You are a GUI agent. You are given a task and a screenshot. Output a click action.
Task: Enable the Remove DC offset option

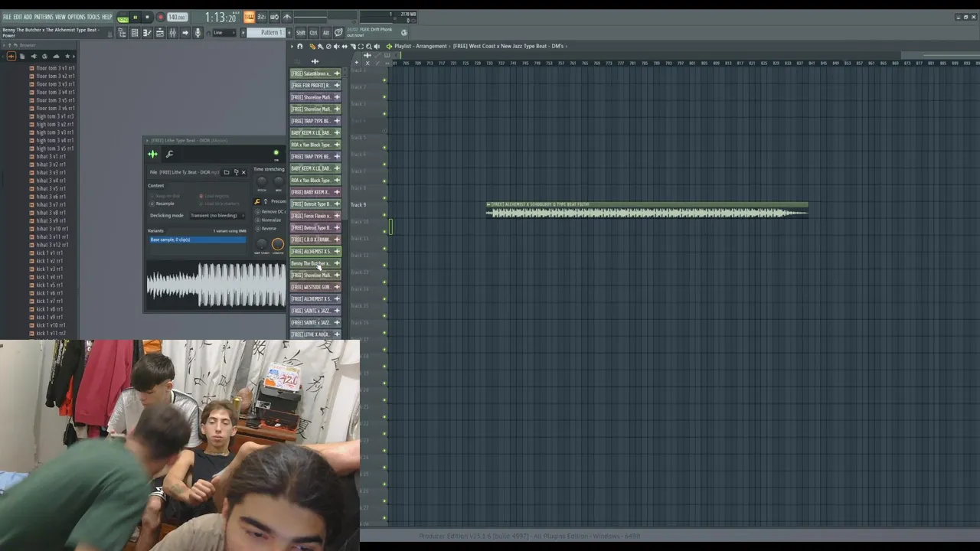click(269, 212)
